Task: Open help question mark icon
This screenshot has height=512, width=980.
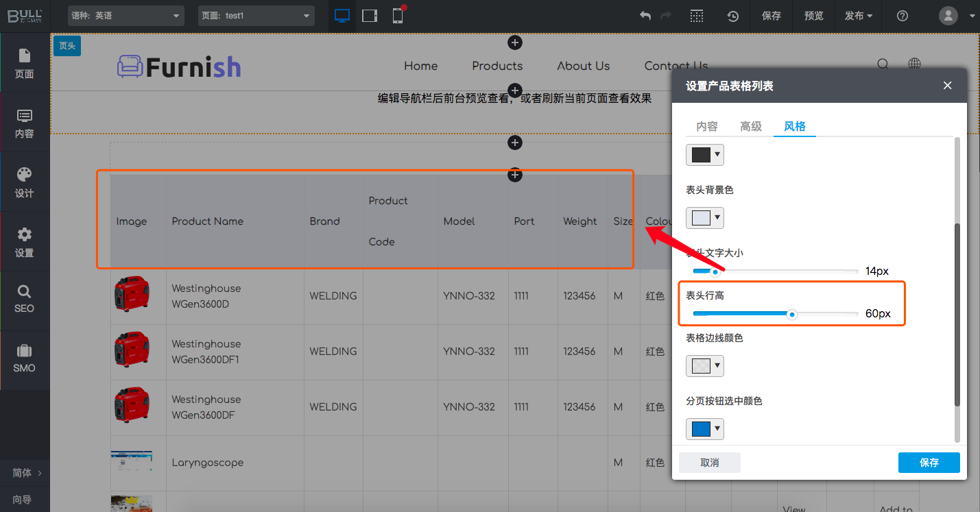Action: click(x=903, y=16)
